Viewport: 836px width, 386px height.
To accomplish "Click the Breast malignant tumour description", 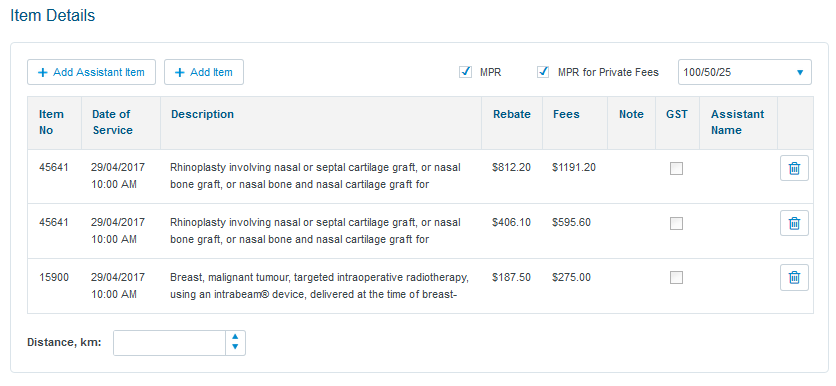I will coord(319,286).
